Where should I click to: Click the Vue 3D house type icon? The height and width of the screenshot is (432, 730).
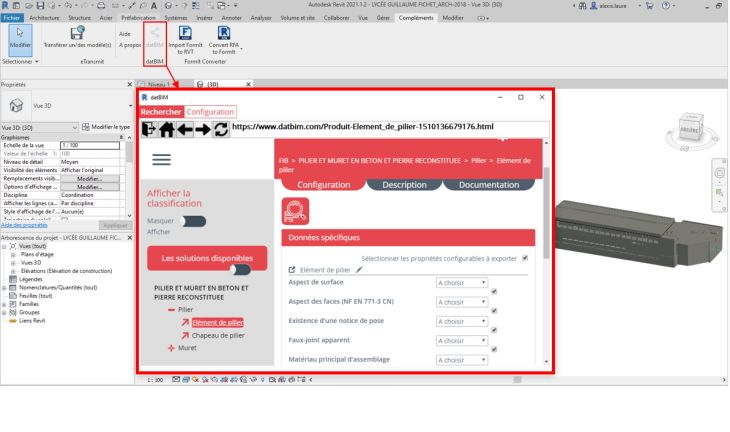pyautogui.click(x=16, y=106)
